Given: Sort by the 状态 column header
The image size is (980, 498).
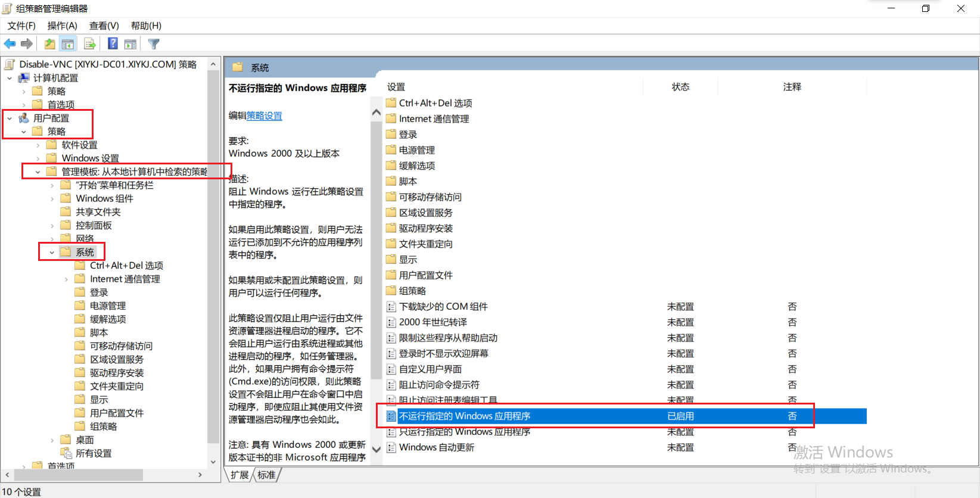Looking at the screenshot, I should coord(680,87).
